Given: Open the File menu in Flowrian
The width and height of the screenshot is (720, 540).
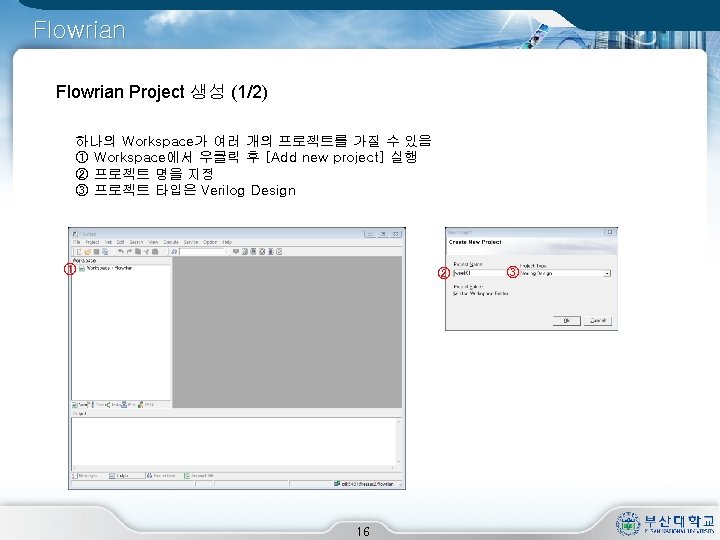Looking at the screenshot, I should (x=77, y=242).
